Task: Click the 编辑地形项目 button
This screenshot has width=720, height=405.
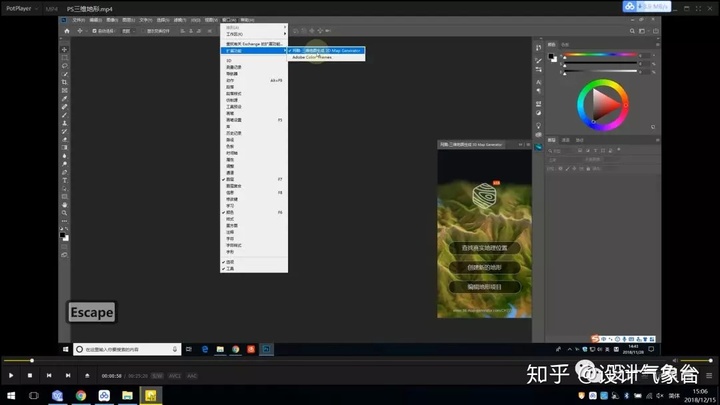Action: (484, 287)
